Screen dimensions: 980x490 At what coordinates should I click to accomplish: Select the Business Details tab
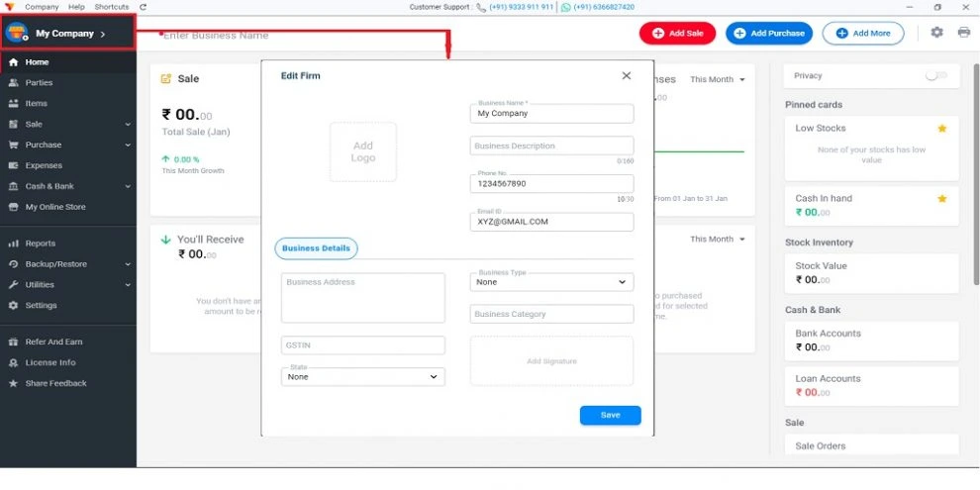[316, 248]
